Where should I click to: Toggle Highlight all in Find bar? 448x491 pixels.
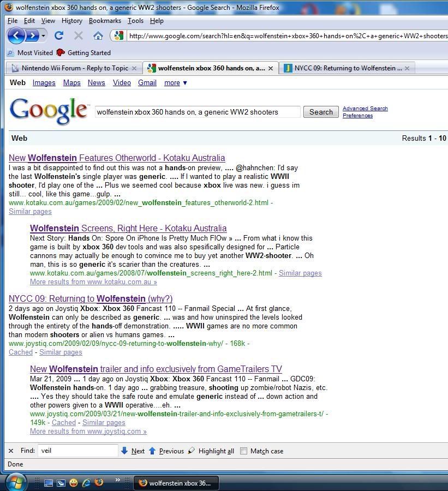[x=211, y=451]
